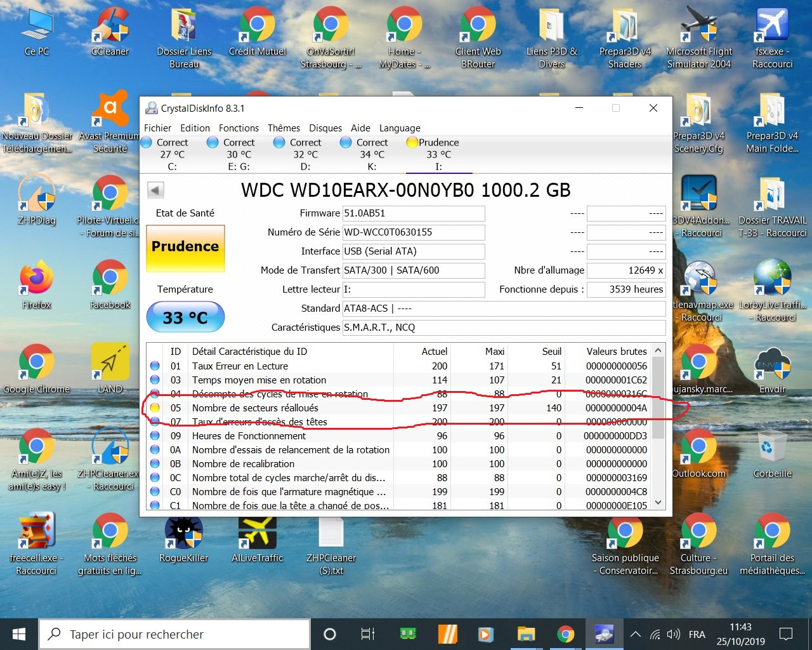Launch Google Chrome desktop icon
Viewport: 812px width, 650px height.
point(37,369)
